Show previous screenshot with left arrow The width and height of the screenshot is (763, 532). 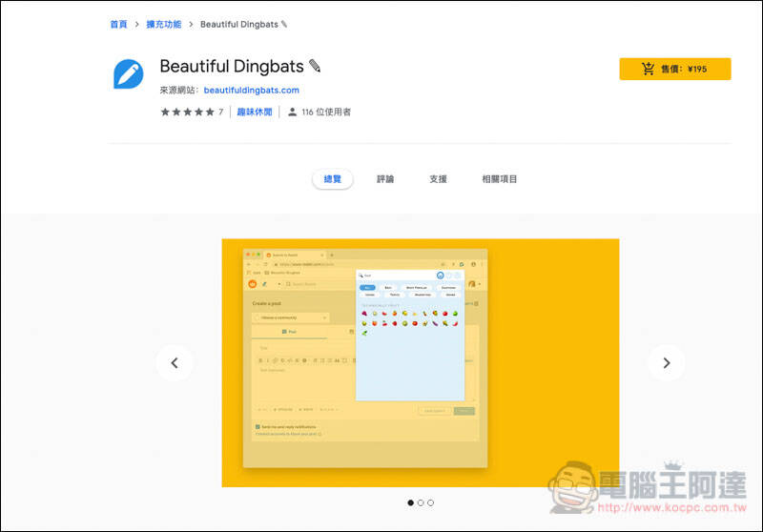pyautogui.click(x=175, y=363)
